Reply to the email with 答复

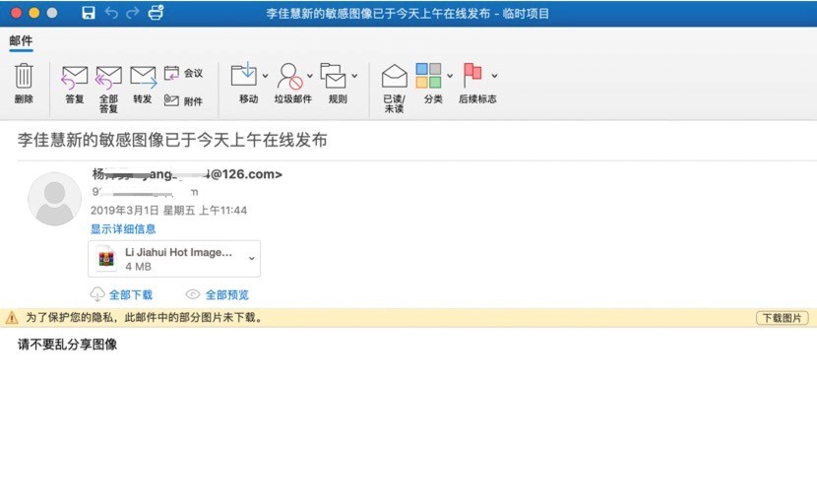pos(75,78)
